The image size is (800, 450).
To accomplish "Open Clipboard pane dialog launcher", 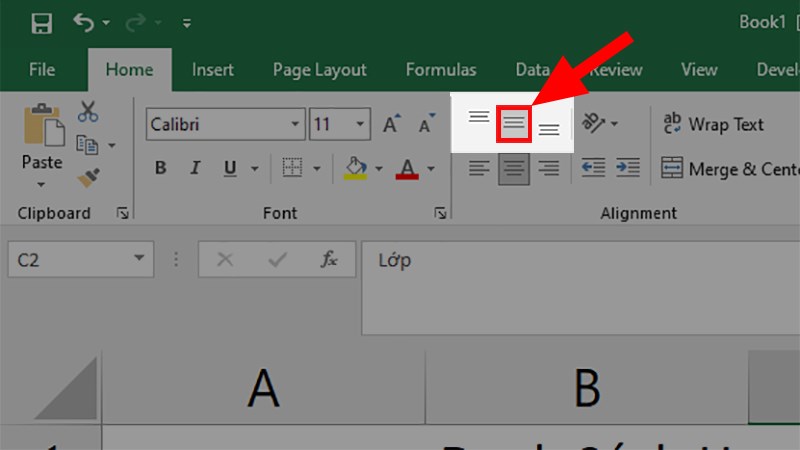I will 122,213.
